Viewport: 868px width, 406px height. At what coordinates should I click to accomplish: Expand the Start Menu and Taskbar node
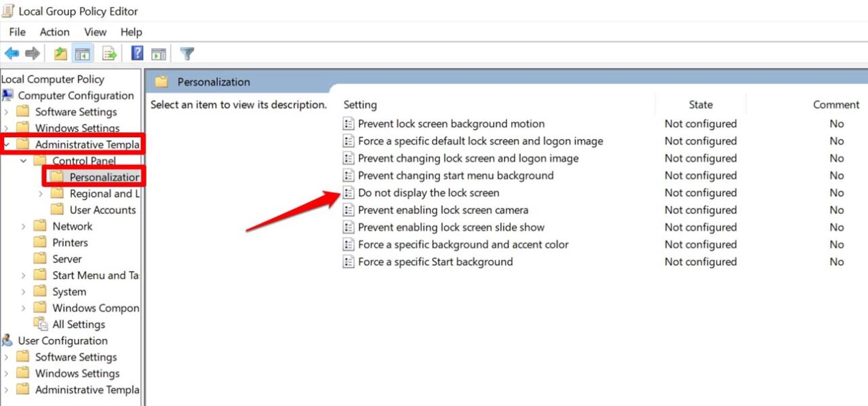(24, 275)
